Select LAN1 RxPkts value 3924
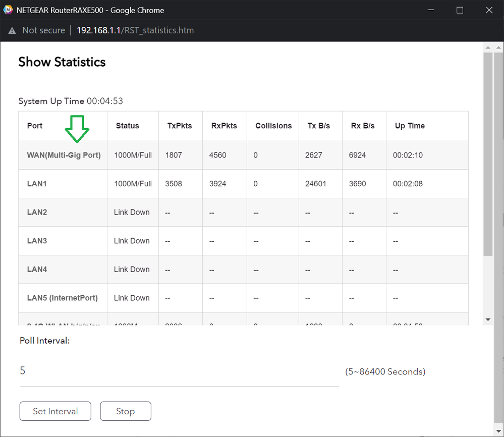Image resolution: width=504 pixels, height=437 pixels. click(x=217, y=184)
